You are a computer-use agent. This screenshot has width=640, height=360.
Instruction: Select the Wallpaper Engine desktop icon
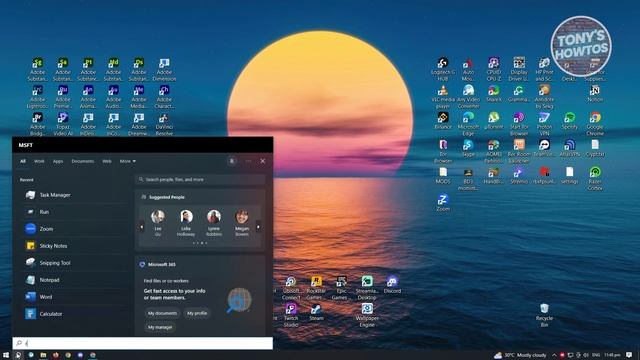[x=367, y=315]
